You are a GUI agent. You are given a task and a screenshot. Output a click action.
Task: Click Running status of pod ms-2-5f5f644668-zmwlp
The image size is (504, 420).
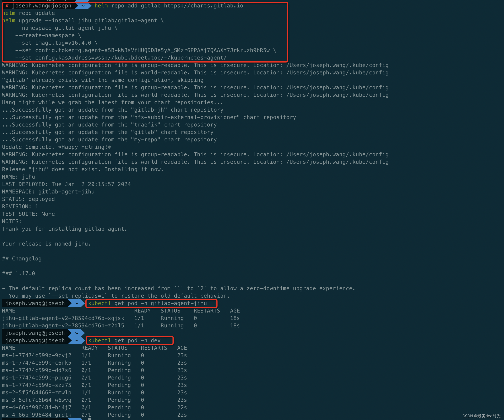pyautogui.click(x=119, y=393)
